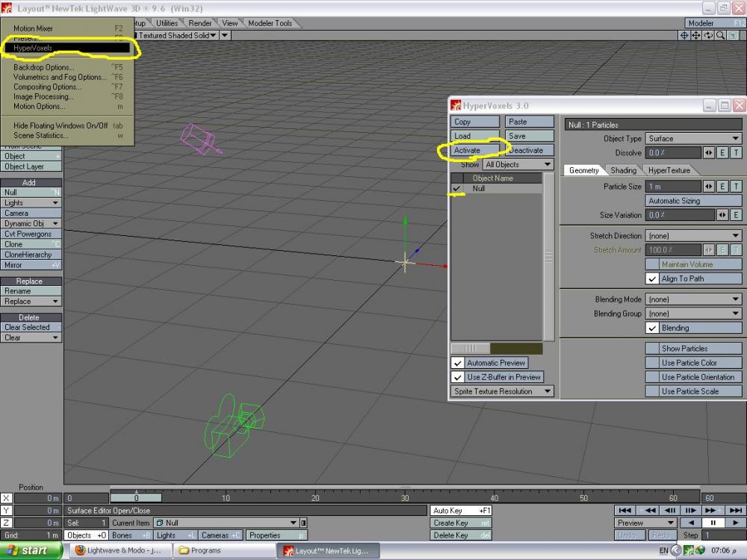This screenshot has height=560, width=747.
Task: Open Particle Size texture T button
Action: coord(736,186)
